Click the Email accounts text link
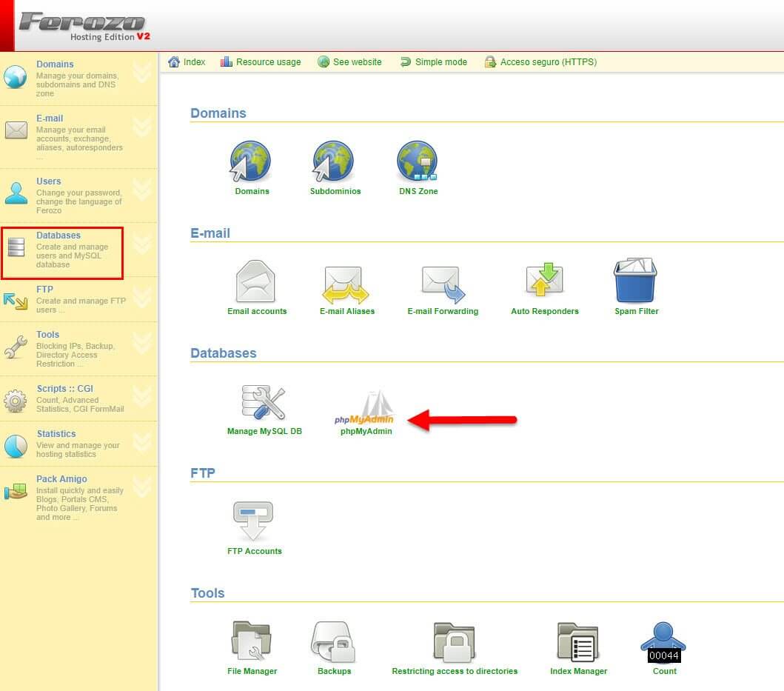The width and height of the screenshot is (784, 691). point(257,311)
